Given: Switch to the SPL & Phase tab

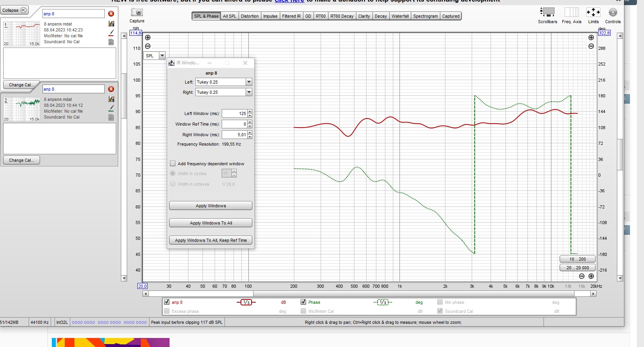Looking at the screenshot, I should click(x=206, y=16).
